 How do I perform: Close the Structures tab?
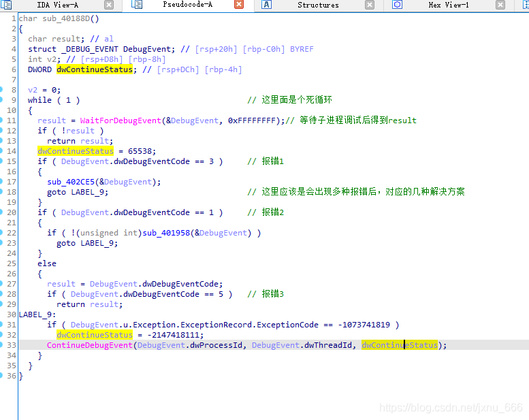pos(370,5)
